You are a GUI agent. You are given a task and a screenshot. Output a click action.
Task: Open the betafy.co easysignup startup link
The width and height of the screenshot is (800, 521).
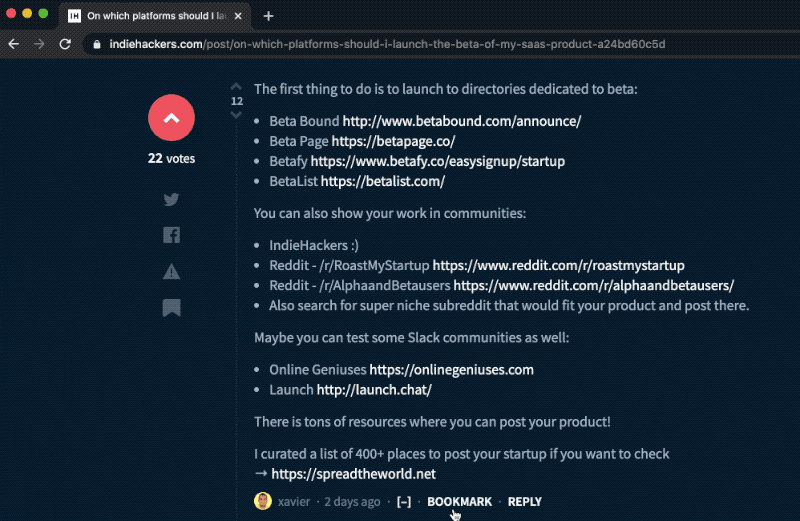pyautogui.click(x=438, y=161)
